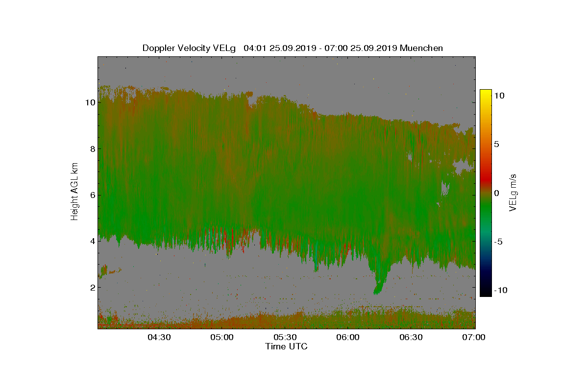Click the colorbar tick label 5
588x392 pixels.
click(x=496, y=145)
